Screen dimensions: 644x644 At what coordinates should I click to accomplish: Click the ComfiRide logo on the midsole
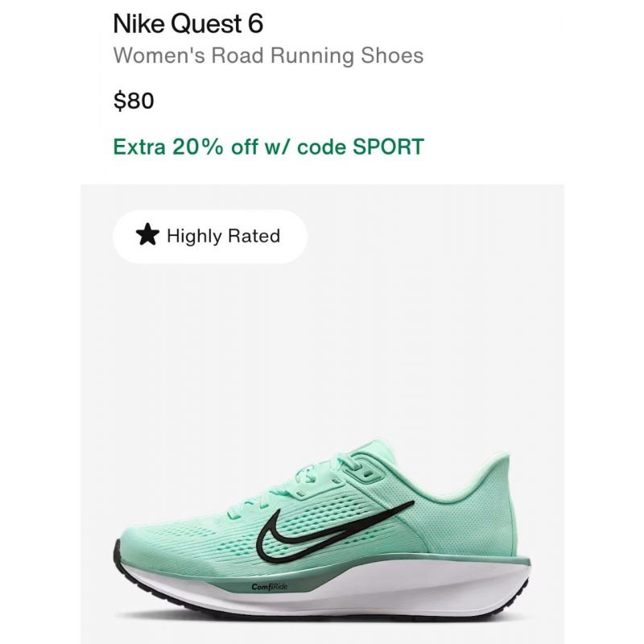[x=270, y=587]
